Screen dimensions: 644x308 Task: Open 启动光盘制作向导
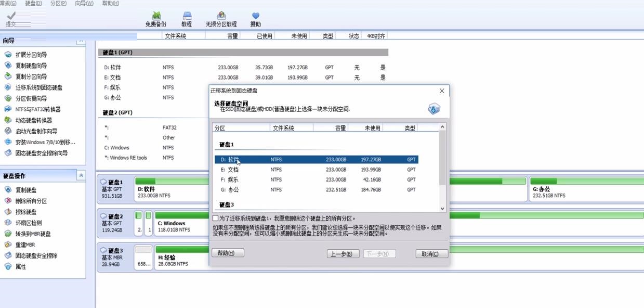36,131
